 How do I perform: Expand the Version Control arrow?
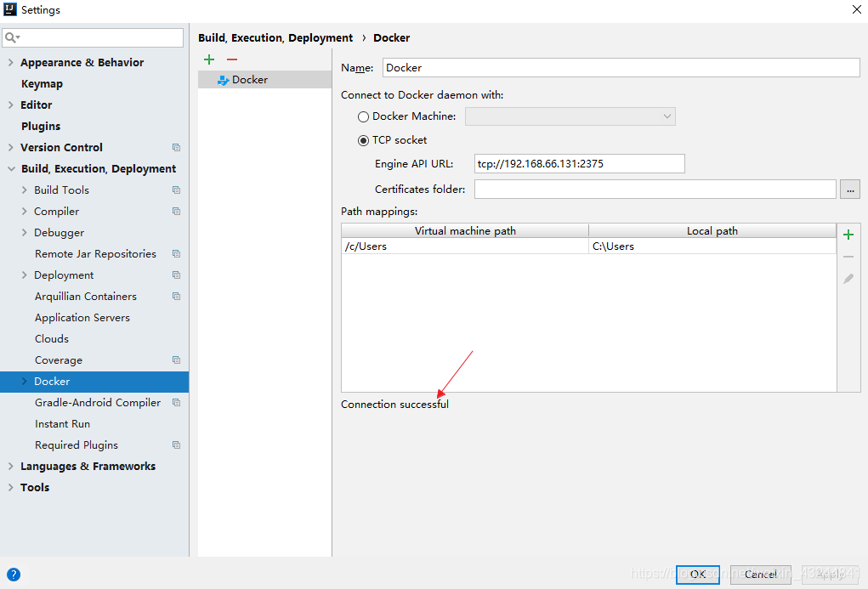click(10, 147)
